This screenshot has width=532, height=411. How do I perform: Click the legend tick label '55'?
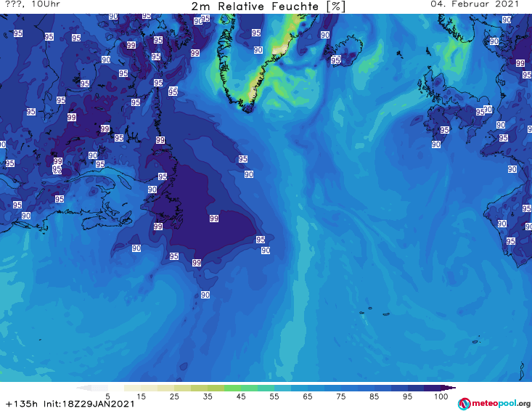pyautogui.click(x=274, y=396)
